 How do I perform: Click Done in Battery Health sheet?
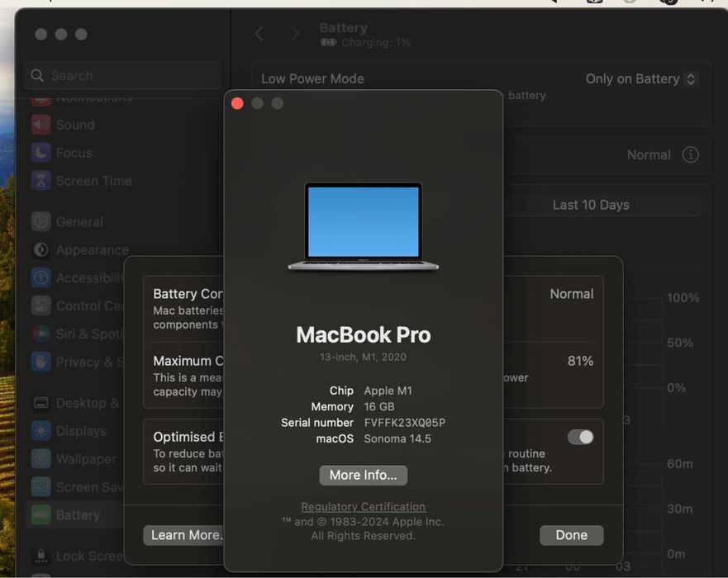pos(572,535)
